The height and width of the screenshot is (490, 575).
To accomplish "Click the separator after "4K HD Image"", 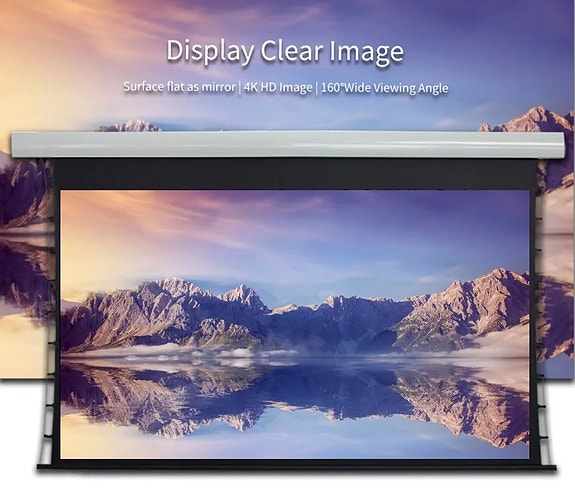I will tap(316, 88).
